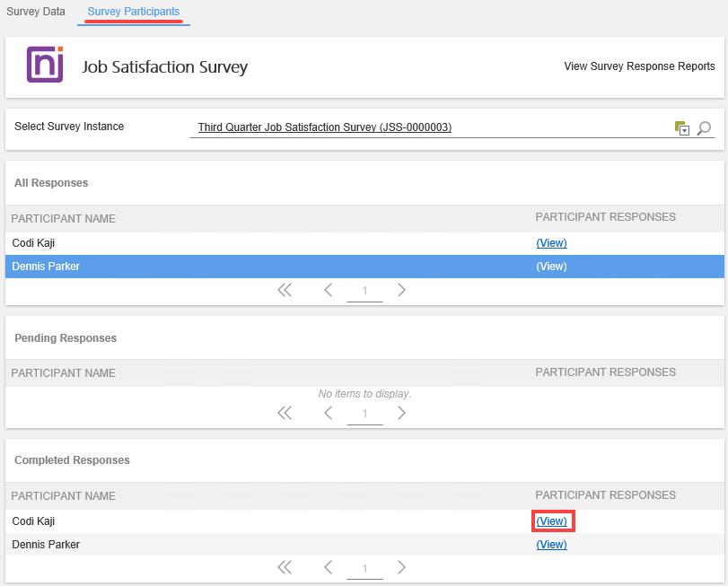728x586 pixels.
Task: View Codi Kaji's response in All Responses
Action: [x=551, y=243]
